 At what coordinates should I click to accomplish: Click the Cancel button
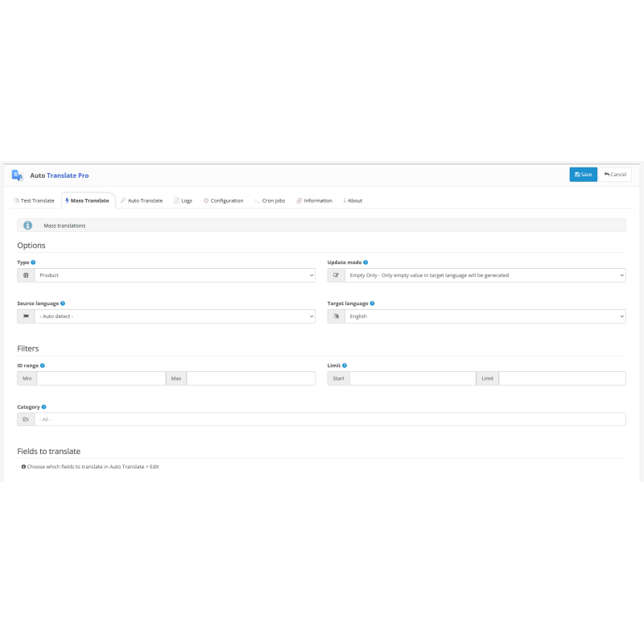[614, 174]
